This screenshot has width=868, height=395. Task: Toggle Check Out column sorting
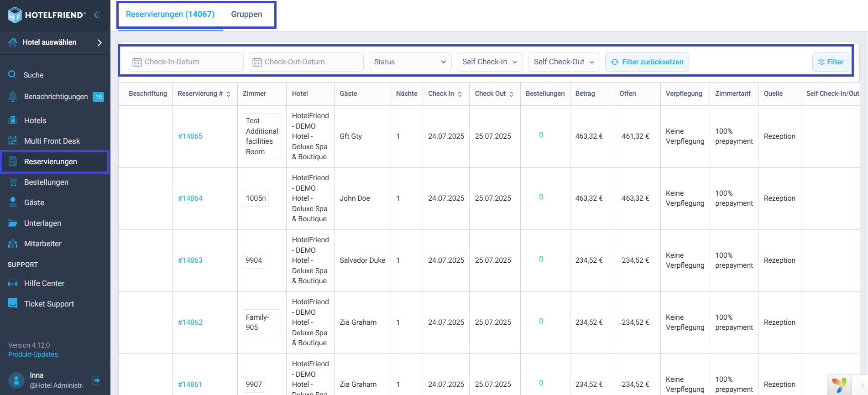pyautogui.click(x=511, y=94)
